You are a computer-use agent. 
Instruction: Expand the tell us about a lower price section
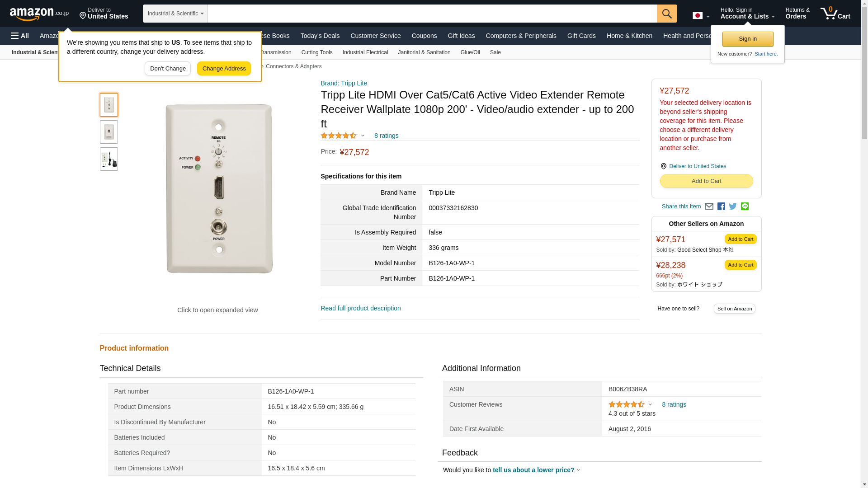click(x=536, y=470)
